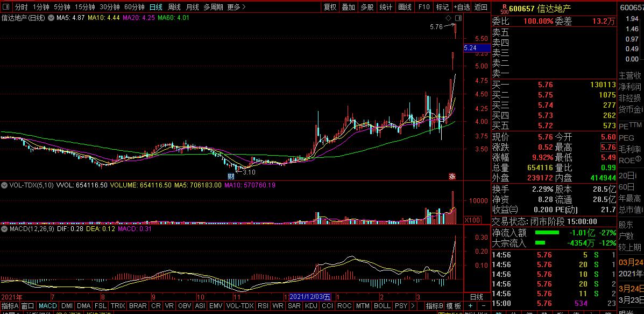Viewport: 644px width, 314px height.
Task: Toggle the right panel icon beside the diamond
Action: click(x=458, y=18)
